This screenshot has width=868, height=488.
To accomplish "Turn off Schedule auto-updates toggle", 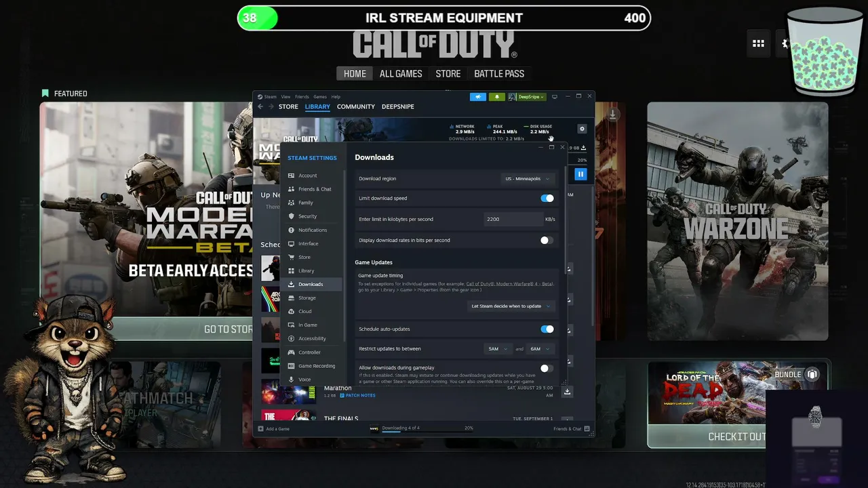I will [x=547, y=329].
